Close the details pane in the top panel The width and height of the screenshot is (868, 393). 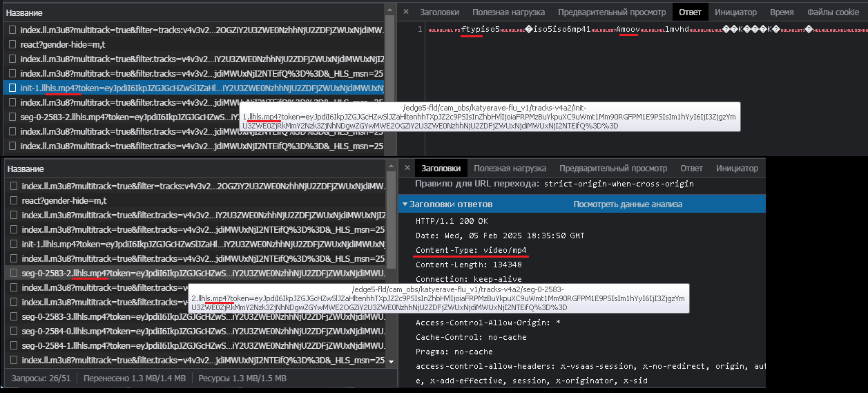tap(406, 12)
